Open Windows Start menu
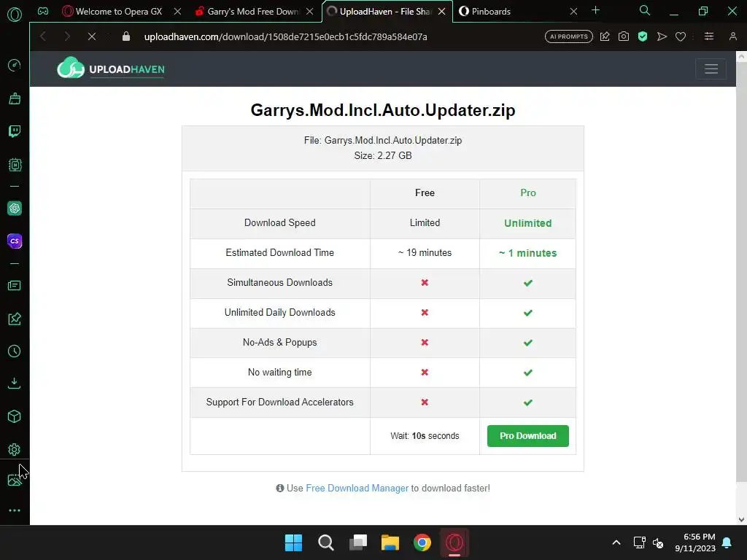The height and width of the screenshot is (560, 747). coord(293,542)
